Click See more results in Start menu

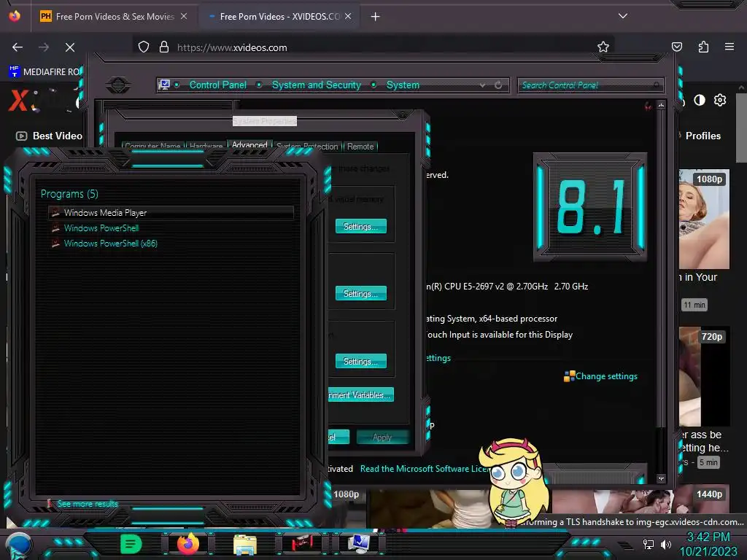coord(88,503)
